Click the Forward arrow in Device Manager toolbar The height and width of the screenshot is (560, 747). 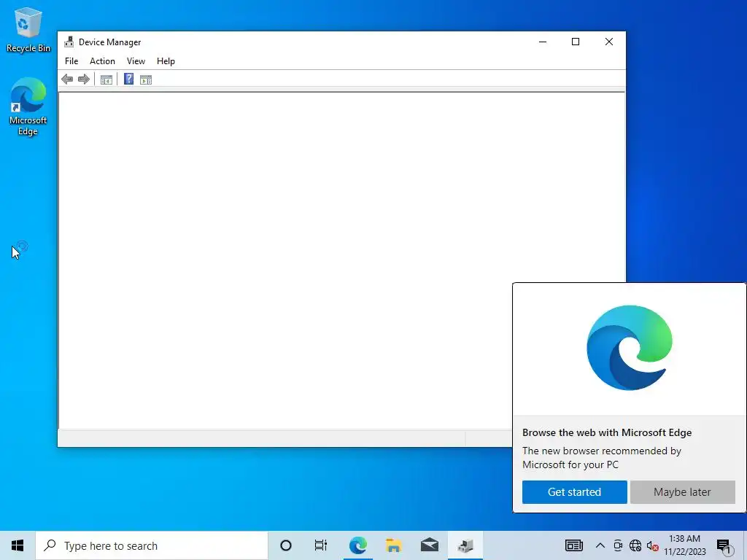pos(84,79)
